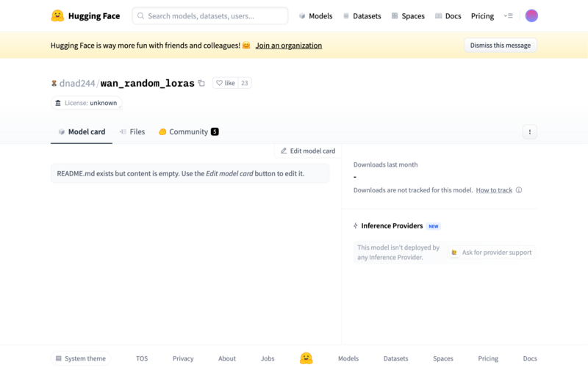Click Ask for provider support button
Viewport: 588px width, 376px height.
point(491,253)
